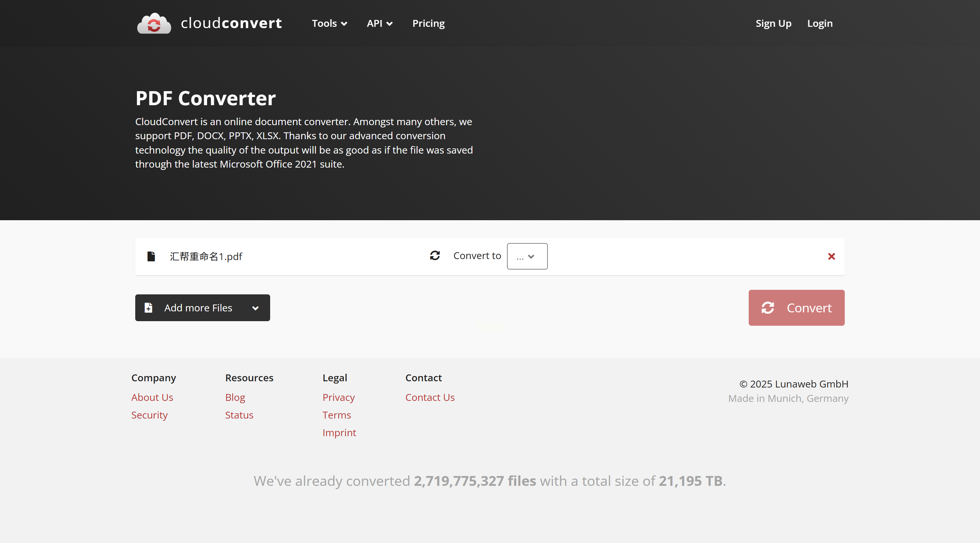Image resolution: width=980 pixels, height=543 pixels.
Task: Open the API menu
Action: [x=379, y=24]
